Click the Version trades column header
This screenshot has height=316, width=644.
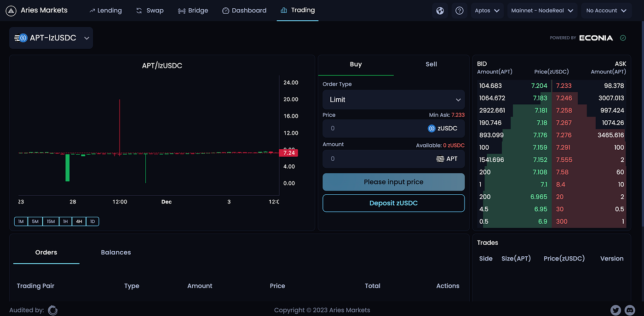coord(612,259)
